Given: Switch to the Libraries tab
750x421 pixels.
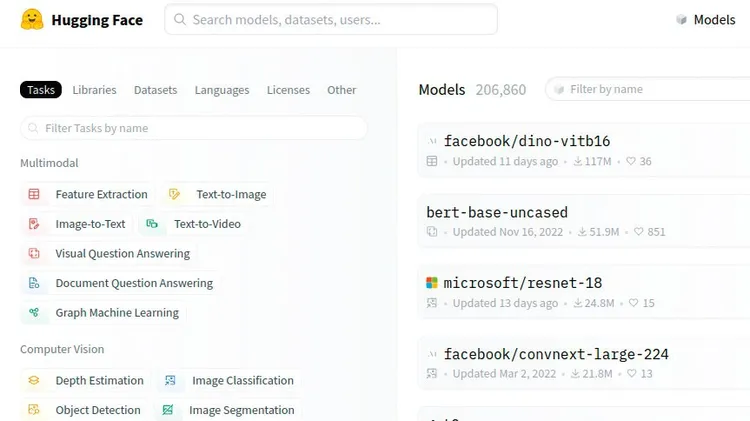Looking at the screenshot, I should (x=94, y=90).
